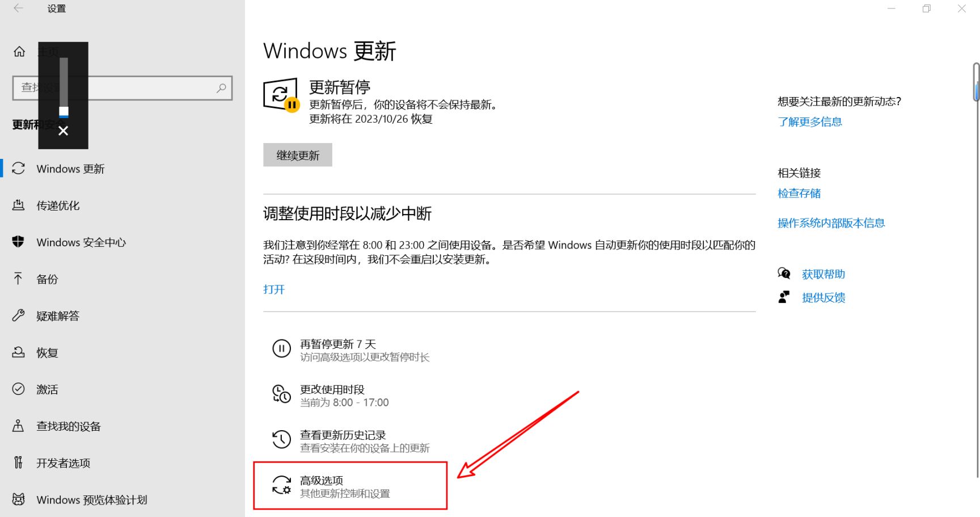Click the pause icon for 再暂停更新 7 天
980x517 pixels.
tap(281, 348)
